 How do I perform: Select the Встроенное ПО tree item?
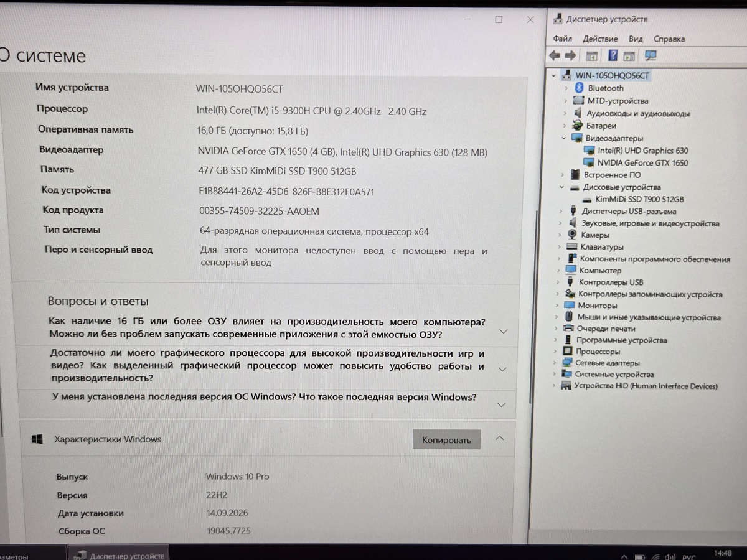(x=613, y=175)
